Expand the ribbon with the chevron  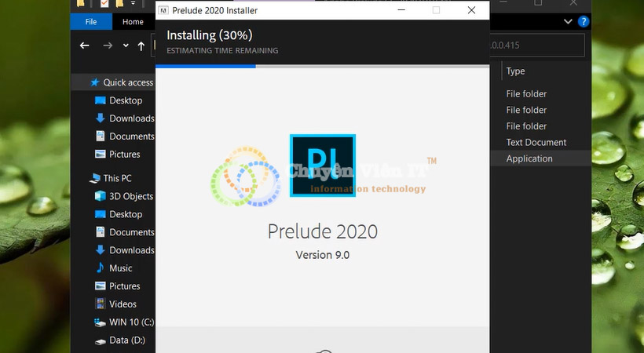pyautogui.click(x=568, y=21)
